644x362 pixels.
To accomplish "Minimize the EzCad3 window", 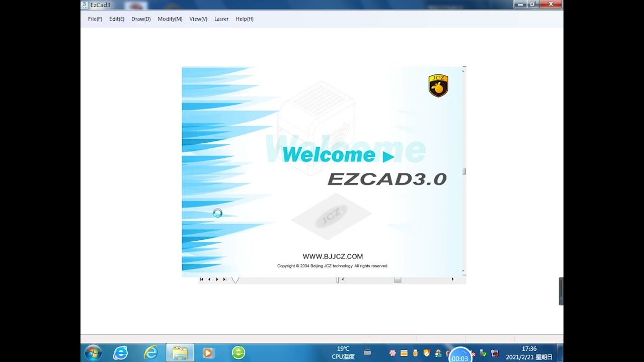I will coord(520,5).
